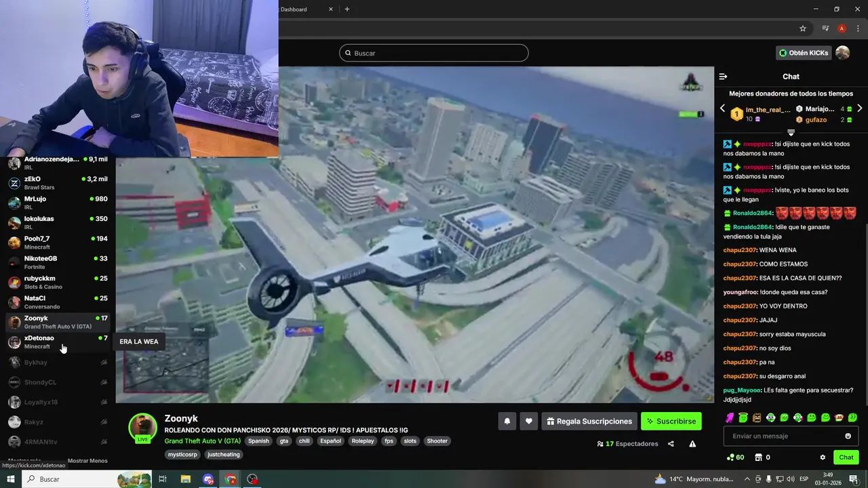Open Windows Start menu
The width and height of the screenshot is (868, 488).
[x=11, y=479]
